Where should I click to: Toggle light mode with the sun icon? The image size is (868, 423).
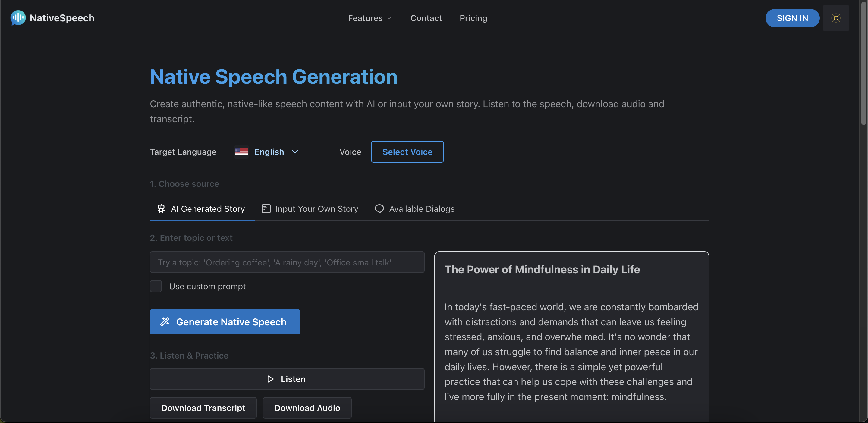(836, 18)
